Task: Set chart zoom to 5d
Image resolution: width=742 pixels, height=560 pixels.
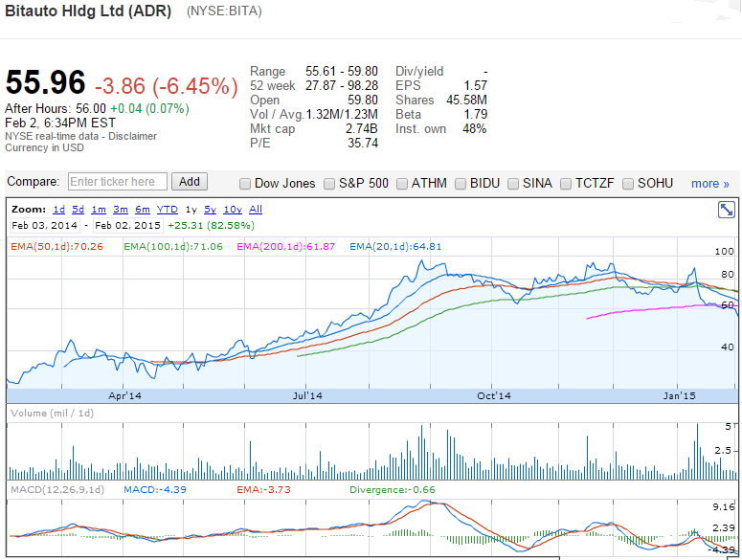Action: pyautogui.click(x=79, y=210)
